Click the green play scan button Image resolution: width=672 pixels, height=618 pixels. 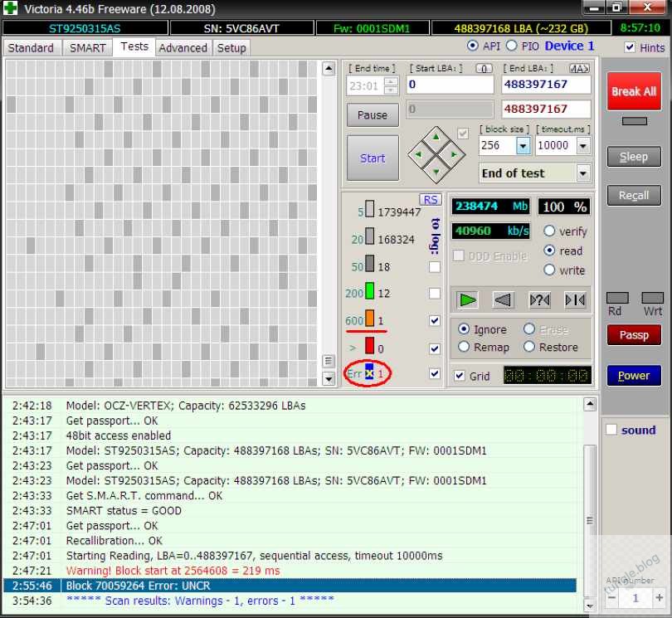(x=467, y=300)
